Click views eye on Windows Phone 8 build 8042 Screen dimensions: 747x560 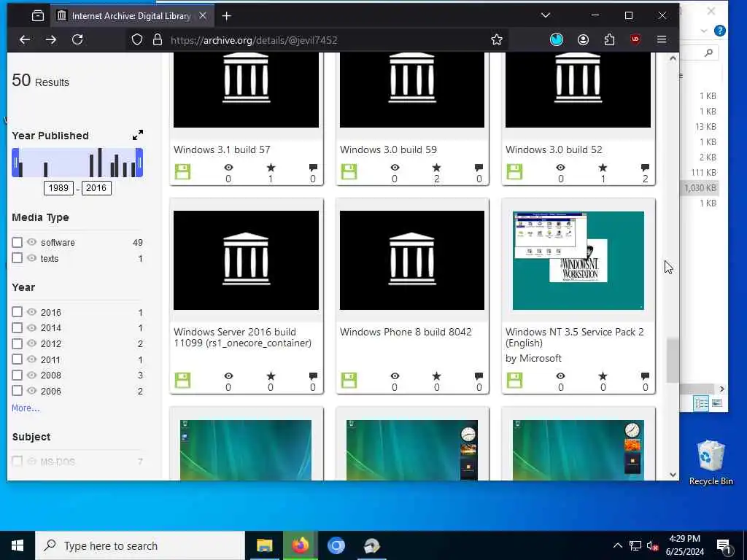[x=395, y=376]
